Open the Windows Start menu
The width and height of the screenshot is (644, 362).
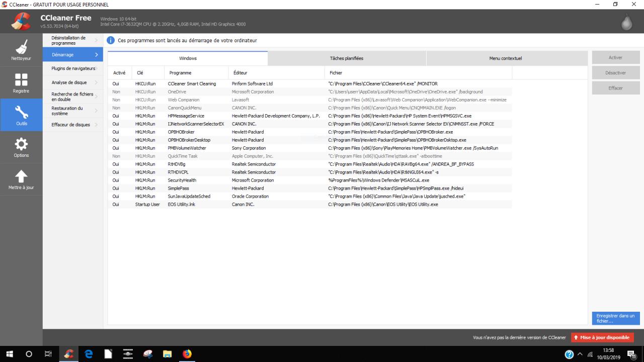pyautogui.click(x=9, y=354)
